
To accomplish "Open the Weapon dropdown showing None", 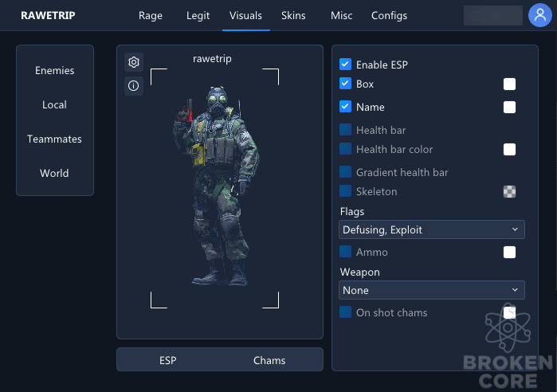I will pos(432,290).
